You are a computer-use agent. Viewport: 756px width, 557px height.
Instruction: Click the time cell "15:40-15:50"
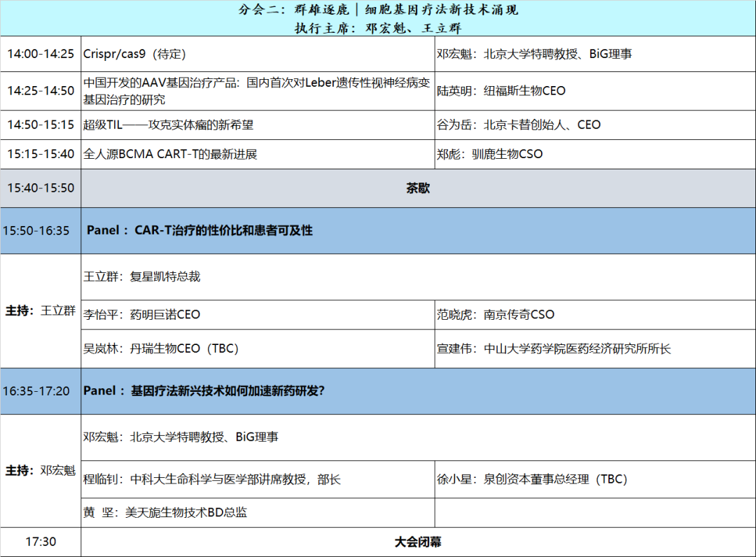point(41,188)
